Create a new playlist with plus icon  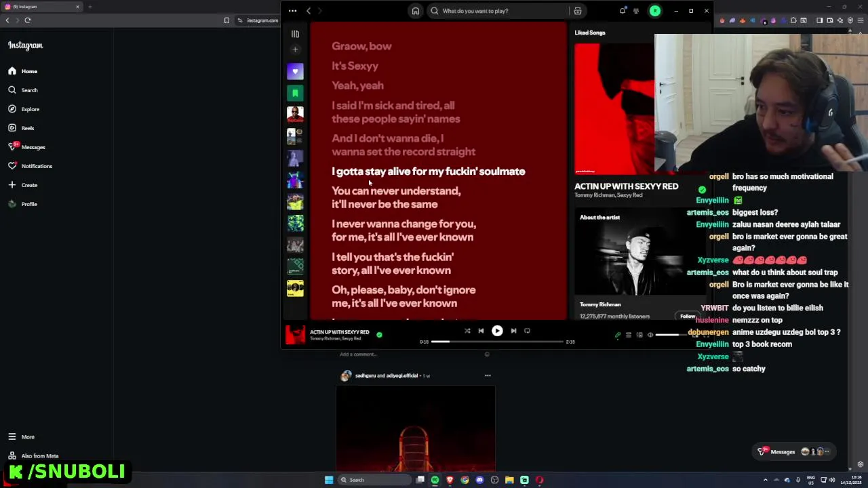tap(295, 49)
